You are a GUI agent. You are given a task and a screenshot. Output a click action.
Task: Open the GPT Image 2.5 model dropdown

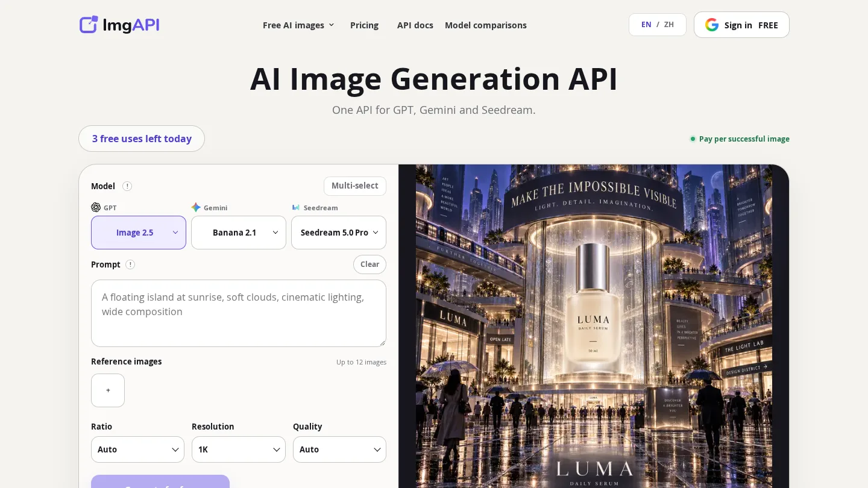tap(139, 233)
